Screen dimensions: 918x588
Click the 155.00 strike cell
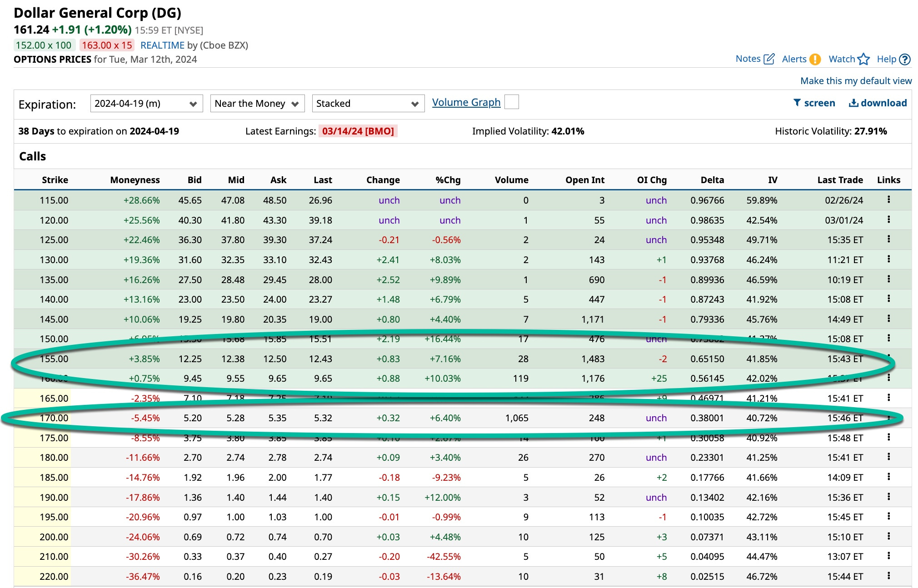[54, 359]
